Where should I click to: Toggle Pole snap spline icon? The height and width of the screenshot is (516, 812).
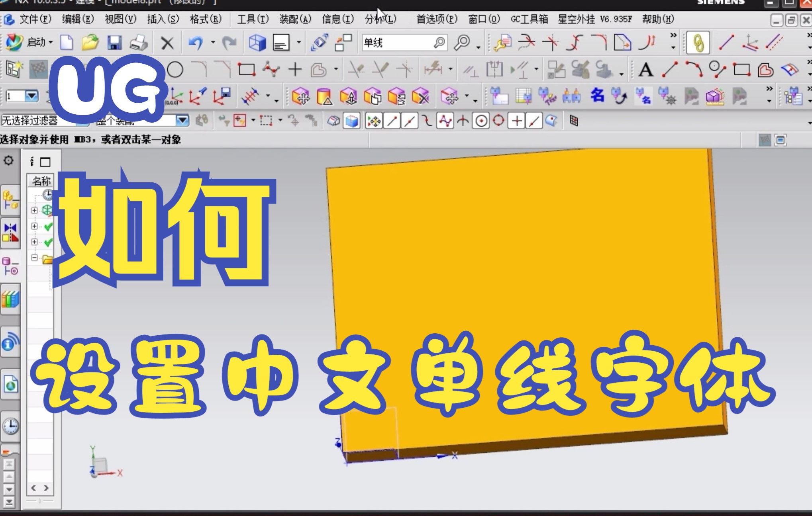coord(445,121)
